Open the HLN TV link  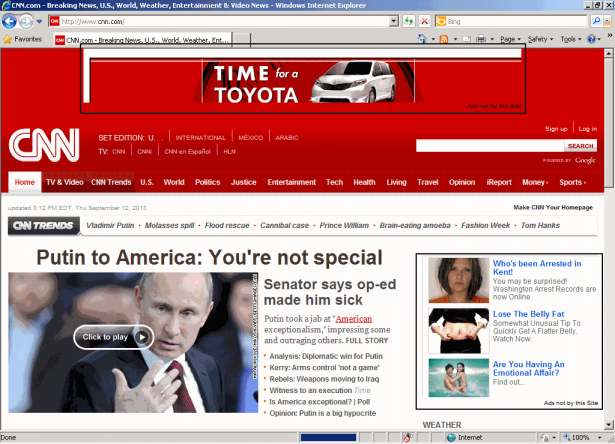tap(229, 151)
